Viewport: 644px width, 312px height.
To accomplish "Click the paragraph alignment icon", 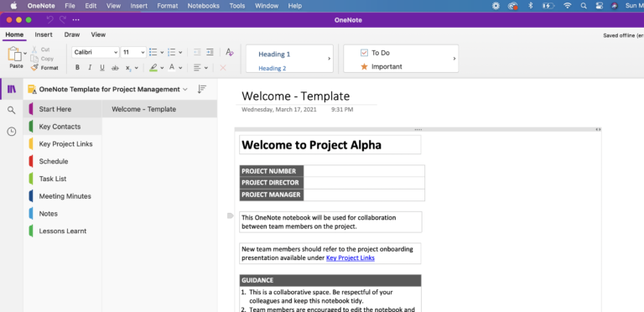I will coord(197,68).
